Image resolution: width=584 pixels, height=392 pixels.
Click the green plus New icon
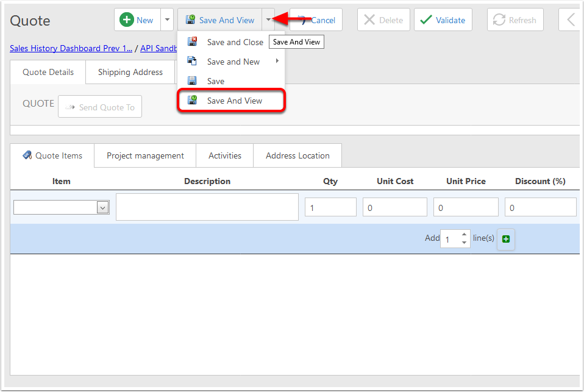click(x=127, y=20)
